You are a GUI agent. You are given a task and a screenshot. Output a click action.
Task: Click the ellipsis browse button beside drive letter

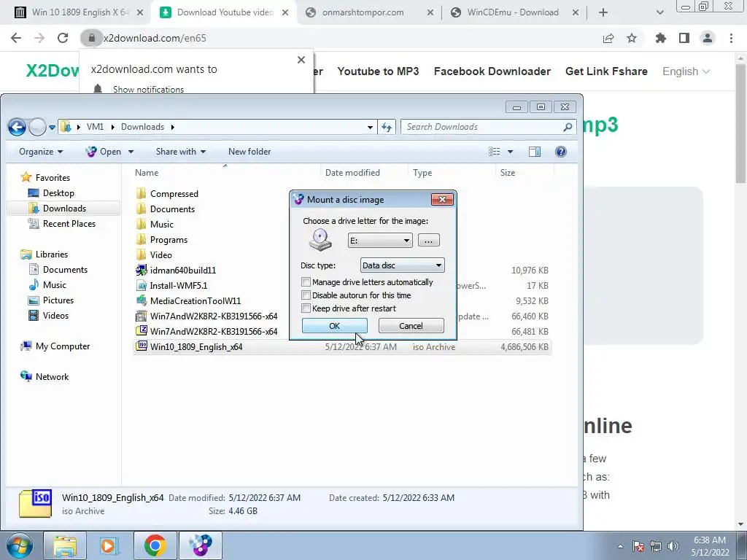(428, 241)
